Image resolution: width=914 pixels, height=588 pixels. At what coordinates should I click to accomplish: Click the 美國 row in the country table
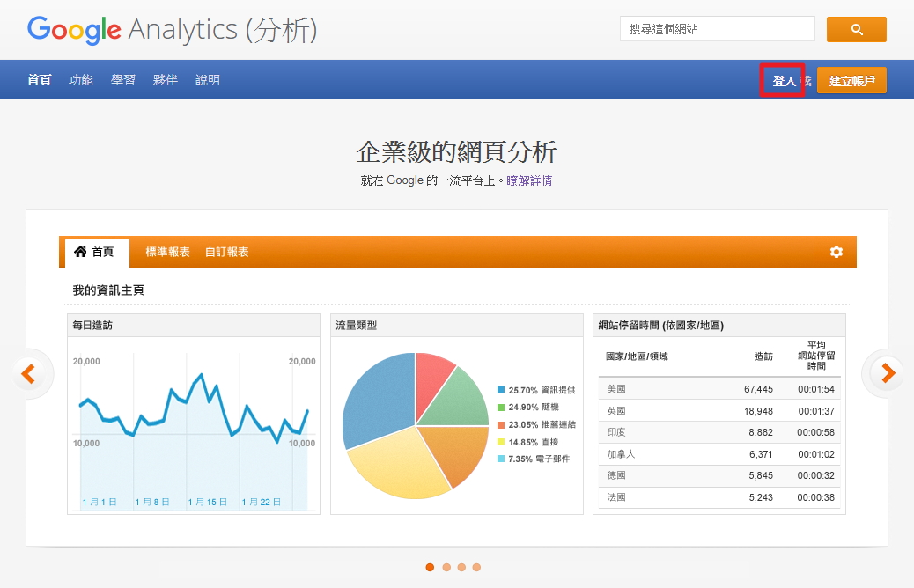pos(719,389)
